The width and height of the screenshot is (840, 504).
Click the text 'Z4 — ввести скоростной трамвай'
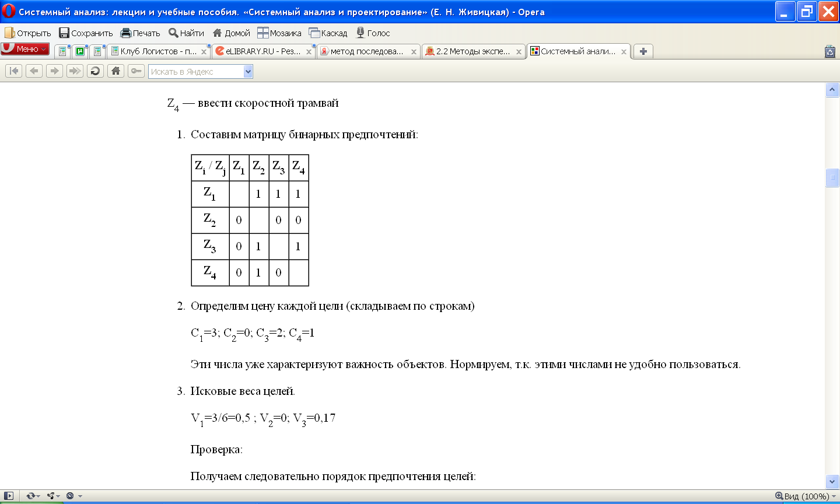pos(253,104)
